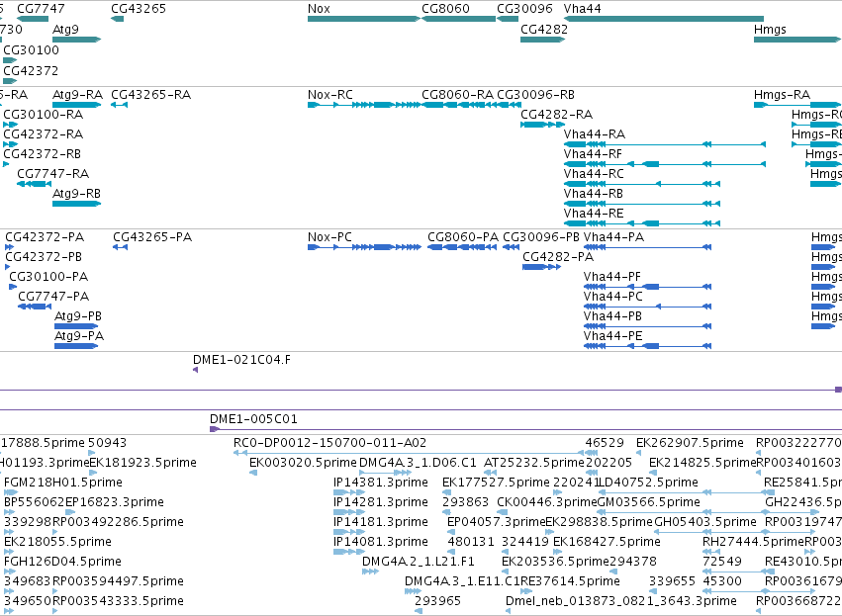
Task: Select the Vha44-RE transcript label
Action: [594, 214]
